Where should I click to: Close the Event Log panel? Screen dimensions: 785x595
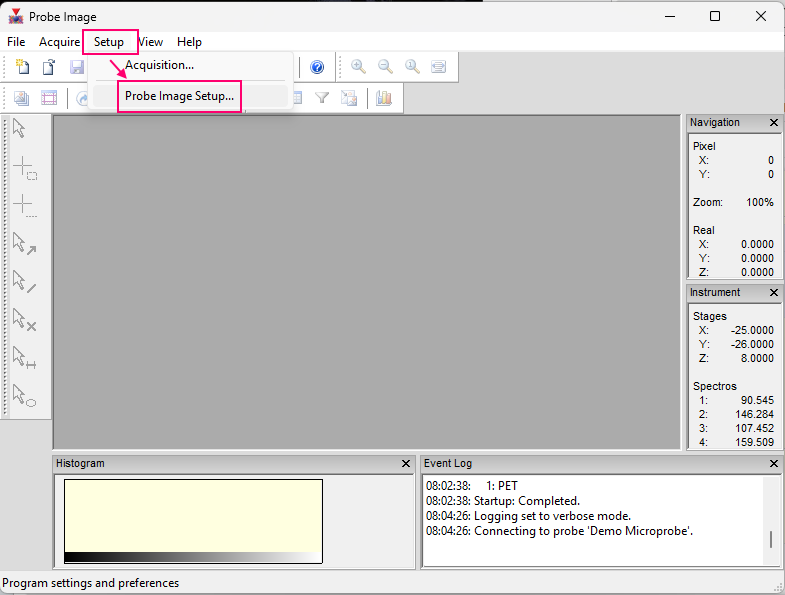(x=774, y=464)
